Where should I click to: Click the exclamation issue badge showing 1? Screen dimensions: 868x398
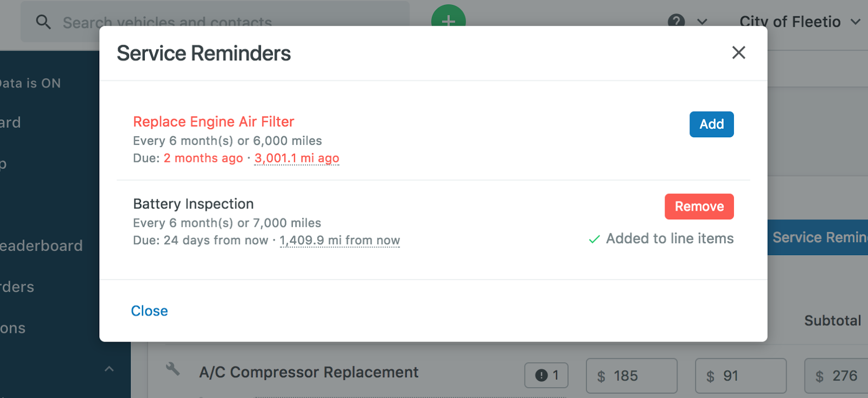pos(546,375)
